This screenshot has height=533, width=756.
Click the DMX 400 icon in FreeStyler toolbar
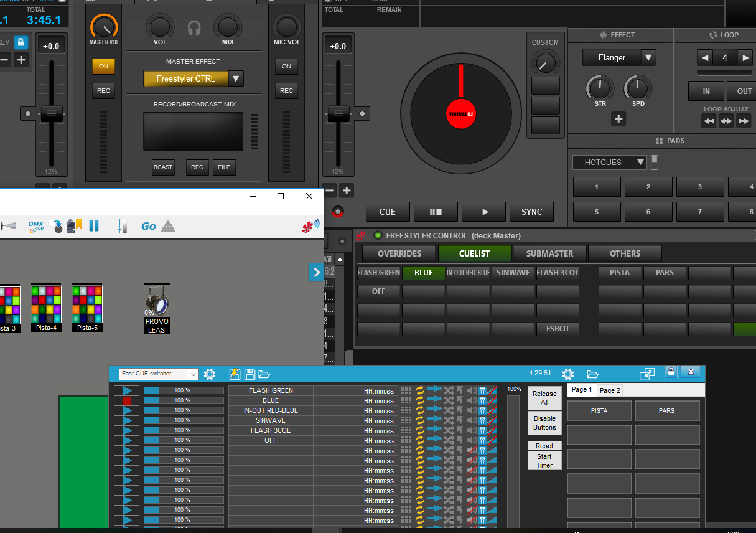point(36,226)
